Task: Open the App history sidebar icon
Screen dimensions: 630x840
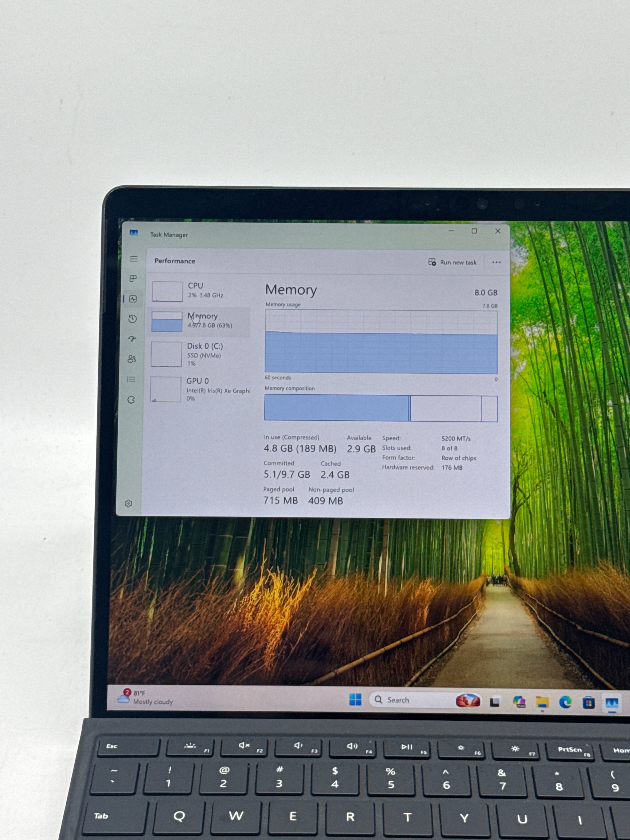Action: tap(132, 319)
